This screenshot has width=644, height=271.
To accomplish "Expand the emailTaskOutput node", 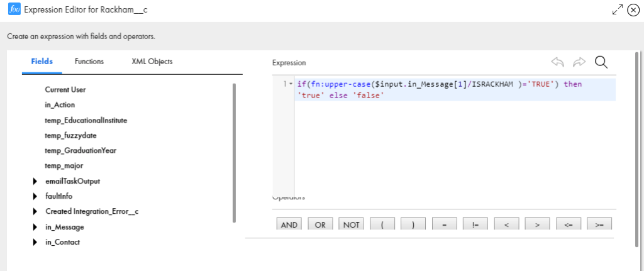I will [x=35, y=181].
